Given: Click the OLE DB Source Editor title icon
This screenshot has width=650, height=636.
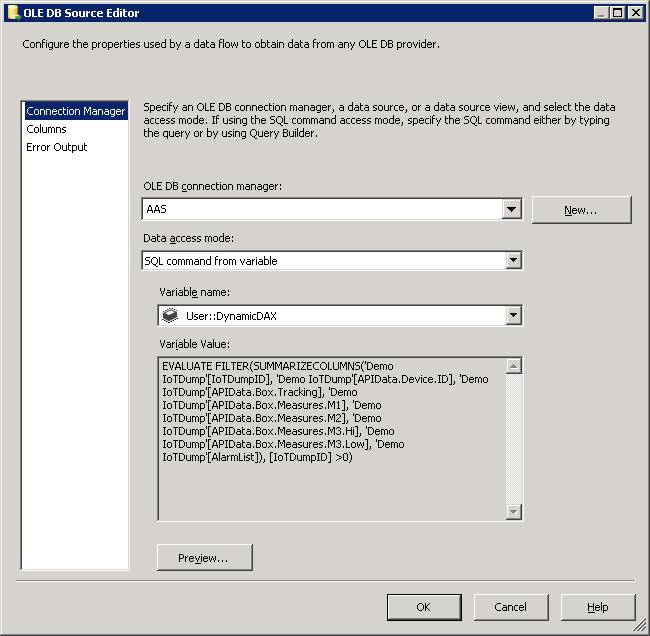Looking at the screenshot, I should [x=14, y=13].
